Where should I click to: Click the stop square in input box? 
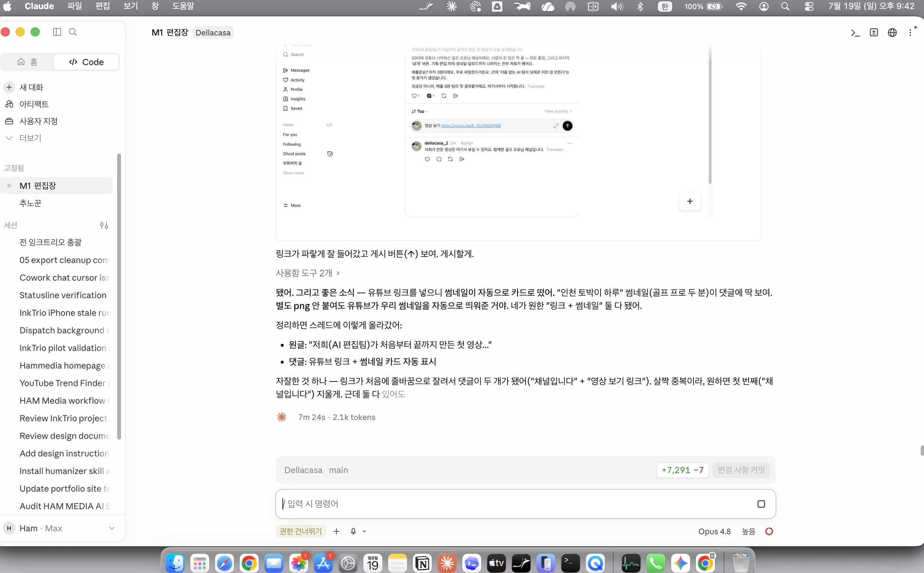761,504
